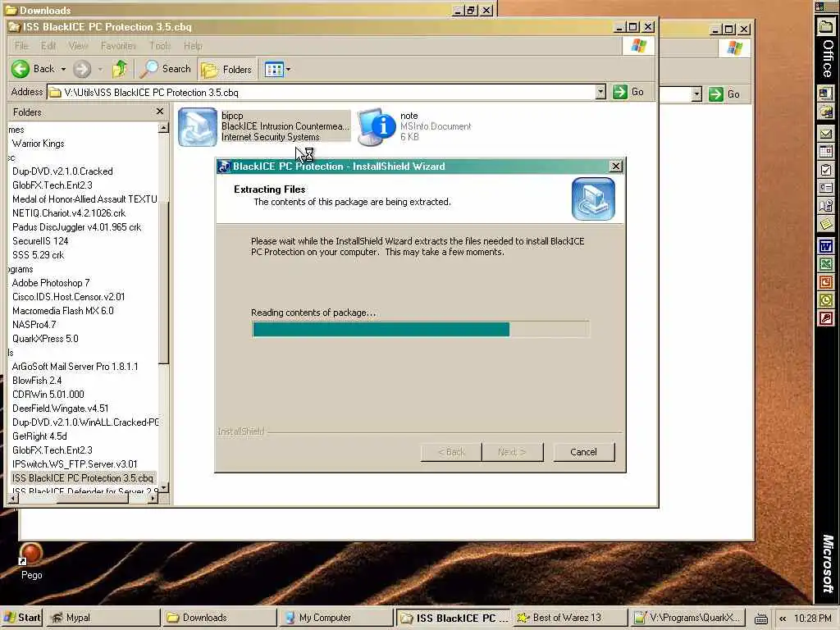
Task: Select BlowFish 2.4 folder in tree
Action: [37, 381]
